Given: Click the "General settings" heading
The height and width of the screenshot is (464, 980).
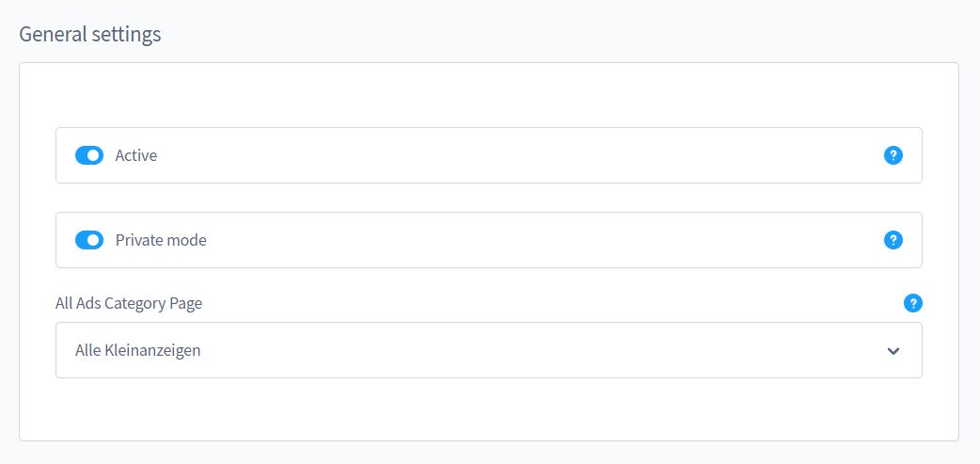Looking at the screenshot, I should 90,35.
